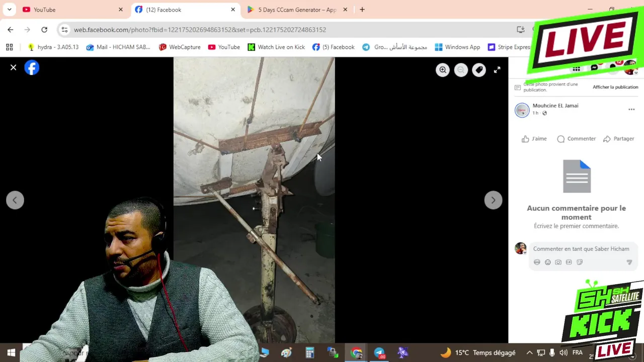Open Stripe Express bookmark
Viewport: 644px width, 362px height.
509,47
